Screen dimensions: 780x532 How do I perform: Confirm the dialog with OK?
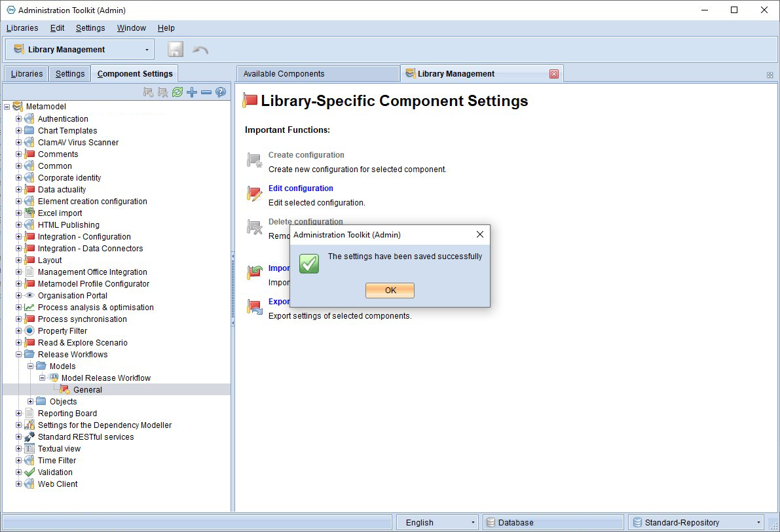tap(390, 291)
